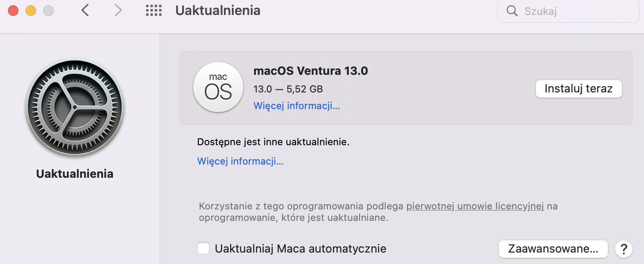
Task: Click Instaluj teraz to install macOS Ventura
Action: (x=578, y=88)
